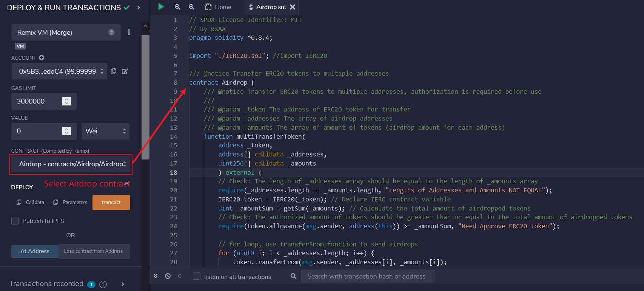Close the Airdrop.sol tab
The width and height of the screenshot is (644, 291).
[x=293, y=7]
